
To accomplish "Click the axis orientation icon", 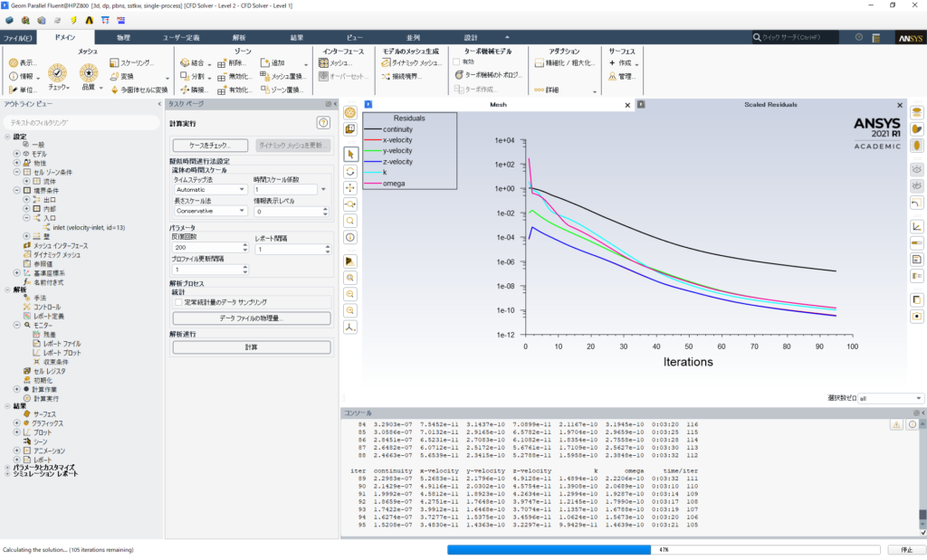I will (350, 327).
